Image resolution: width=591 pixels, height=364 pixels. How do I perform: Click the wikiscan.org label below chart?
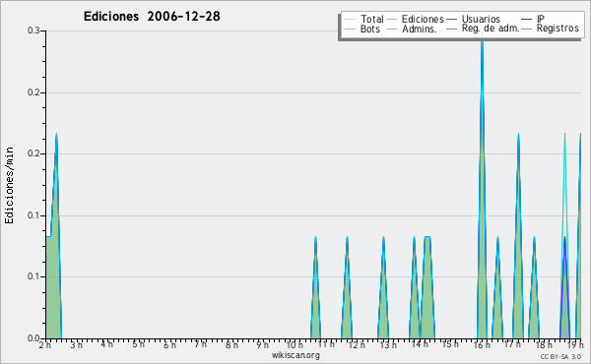(295, 355)
